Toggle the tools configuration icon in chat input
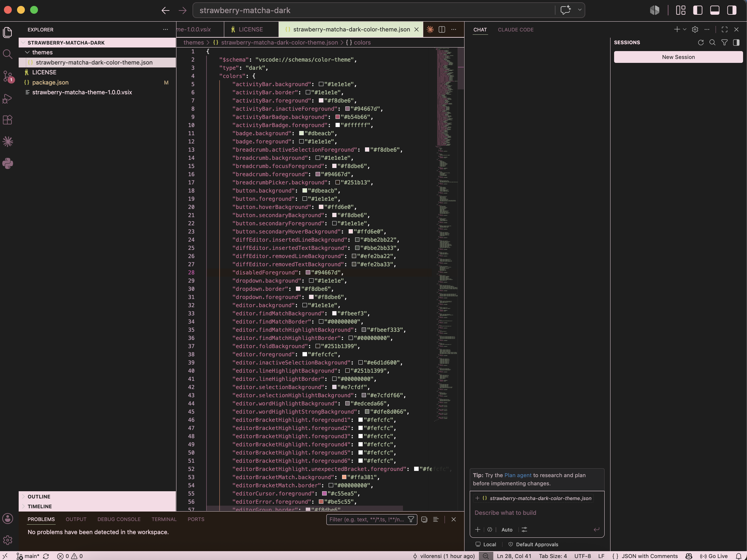This screenshot has width=747, height=560. [524, 529]
